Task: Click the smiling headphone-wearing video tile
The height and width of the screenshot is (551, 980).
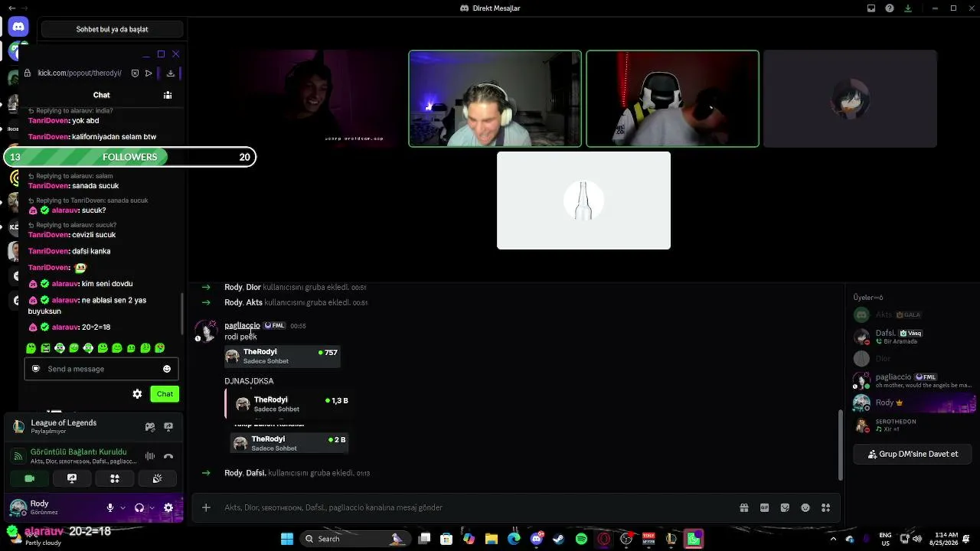Action: (x=495, y=99)
